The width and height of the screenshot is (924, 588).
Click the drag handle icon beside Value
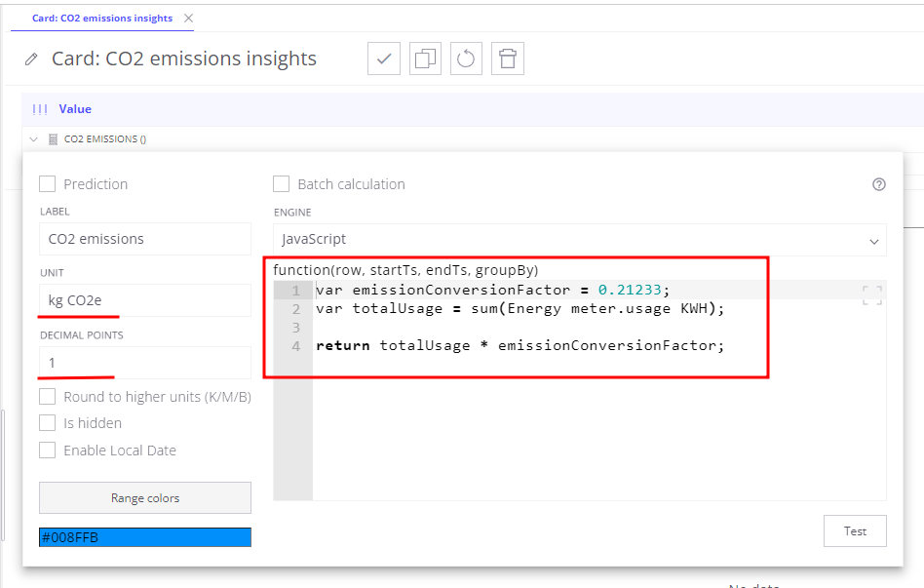pyautogui.click(x=40, y=109)
